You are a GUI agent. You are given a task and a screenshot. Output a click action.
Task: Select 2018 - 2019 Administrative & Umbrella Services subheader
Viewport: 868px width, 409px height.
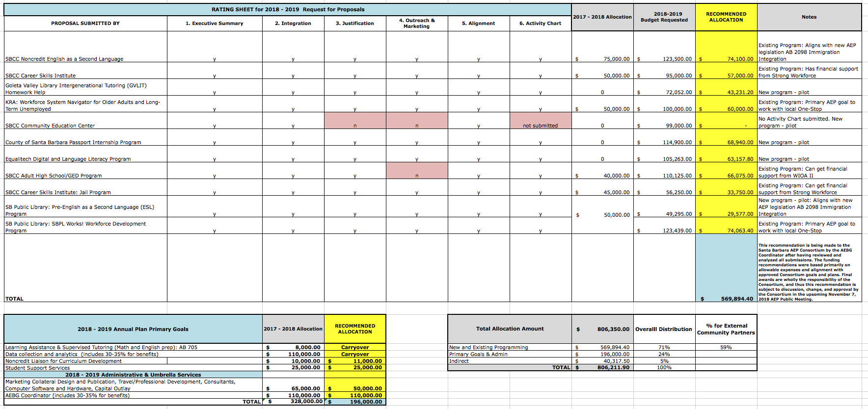tap(133, 375)
